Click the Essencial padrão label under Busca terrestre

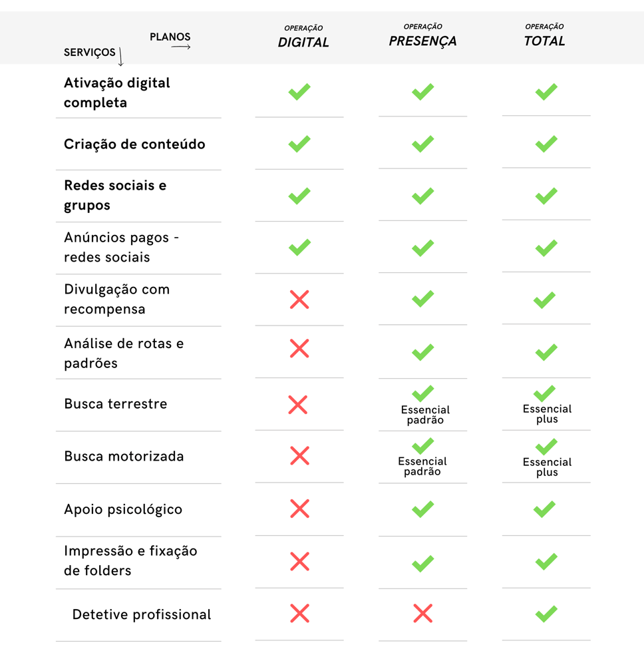pyautogui.click(x=425, y=415)
